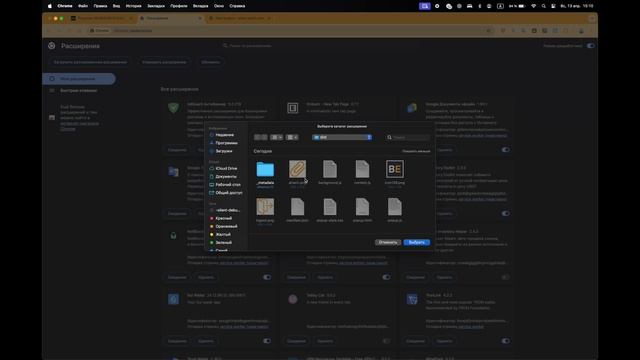The height and width of the screenshot is (360, 640).
Task: Click the back and forward navigation arrows
Action: point(260,138)
